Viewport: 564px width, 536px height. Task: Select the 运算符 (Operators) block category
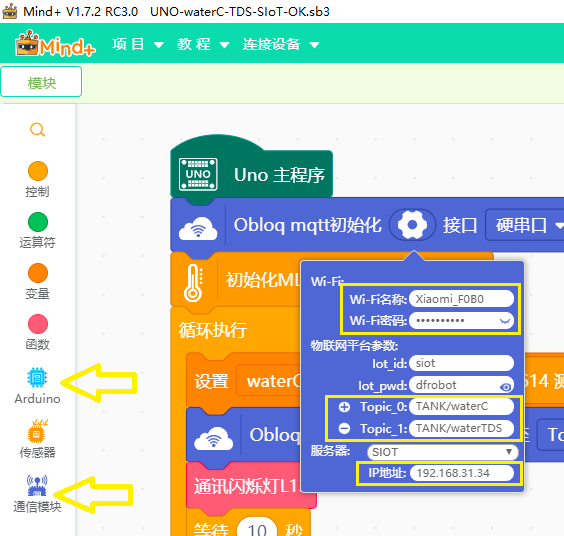click(x=37, y=230)
